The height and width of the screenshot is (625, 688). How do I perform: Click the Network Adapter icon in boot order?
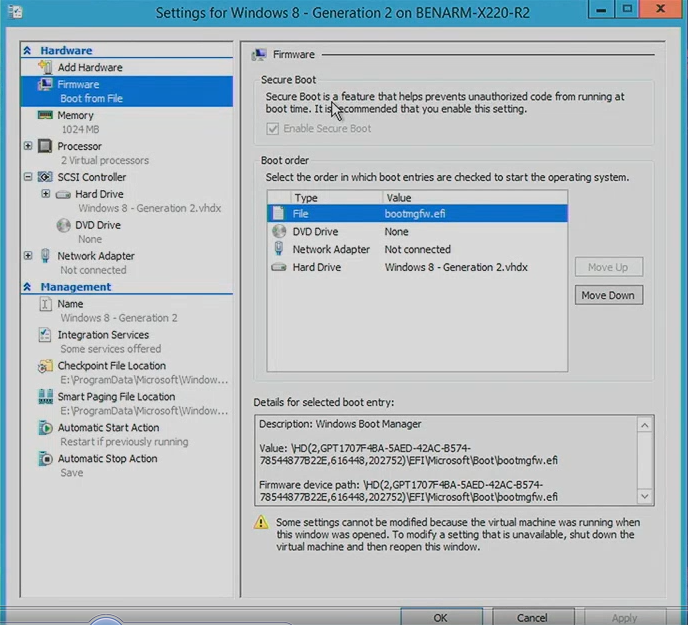click(279, 248)
